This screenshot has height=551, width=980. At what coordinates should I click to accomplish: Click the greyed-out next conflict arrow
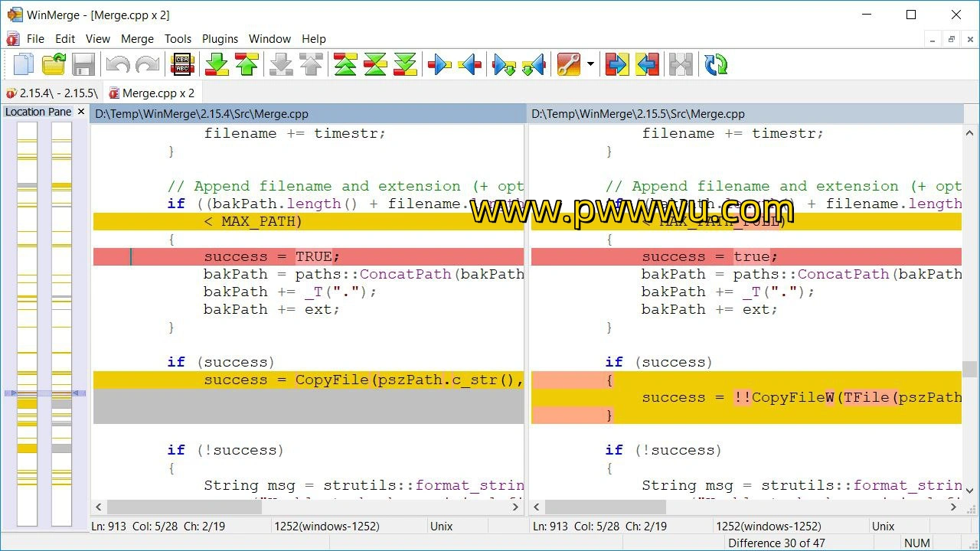281,64
